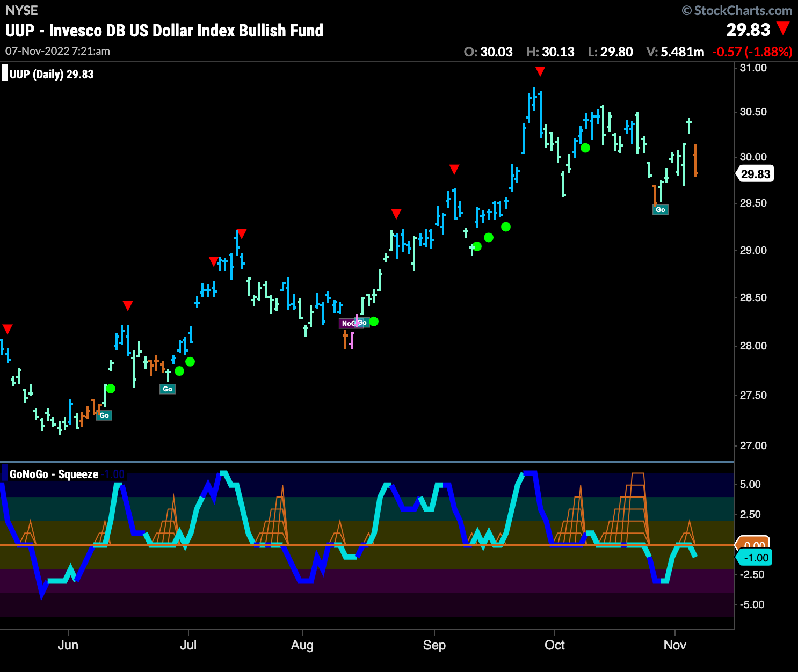Click the low value L: 29.80
This screenshot has width=798, height=672.
coord(610,52)
